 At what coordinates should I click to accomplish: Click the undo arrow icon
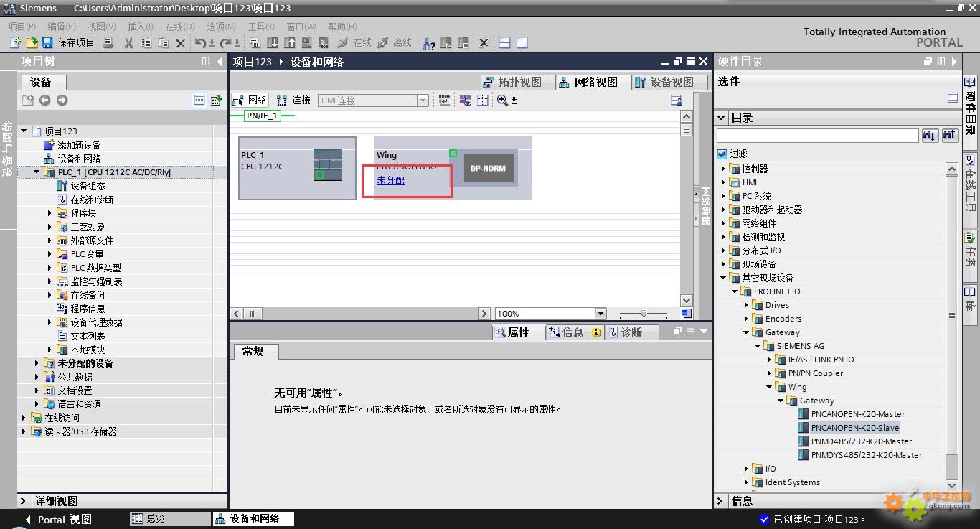coord(201,43)
